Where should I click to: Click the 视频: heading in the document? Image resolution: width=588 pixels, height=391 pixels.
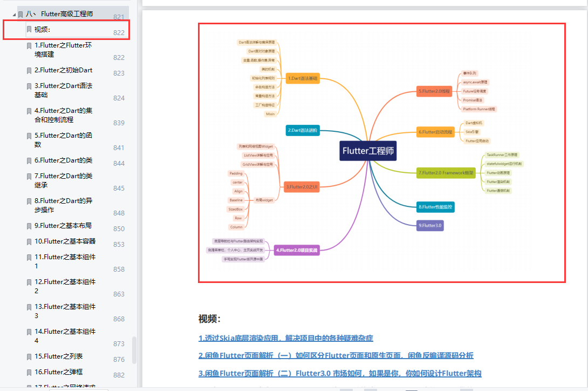[x=209, y=319]
